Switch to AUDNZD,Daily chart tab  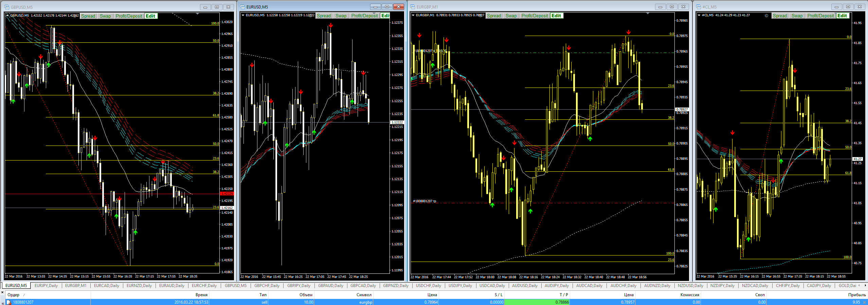[x=657, y=285]
